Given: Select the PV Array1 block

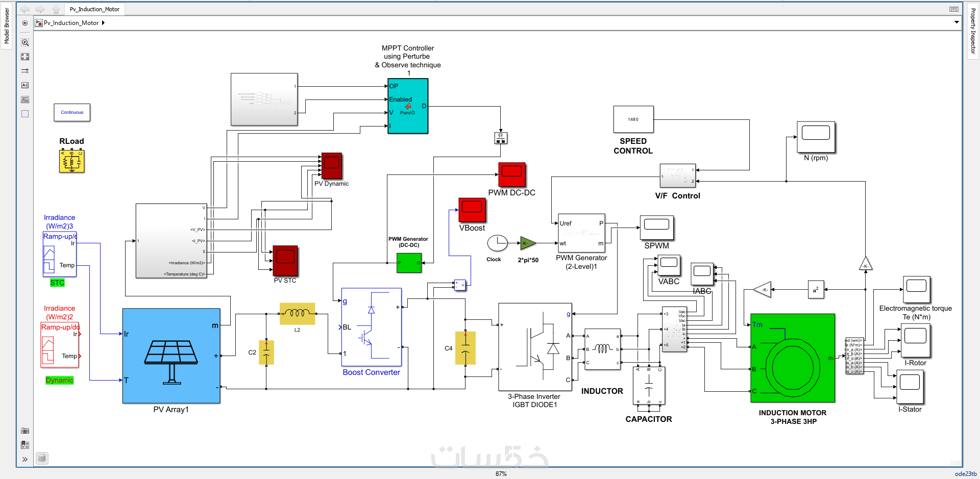Looking at the screenshot, I should 171,356.
